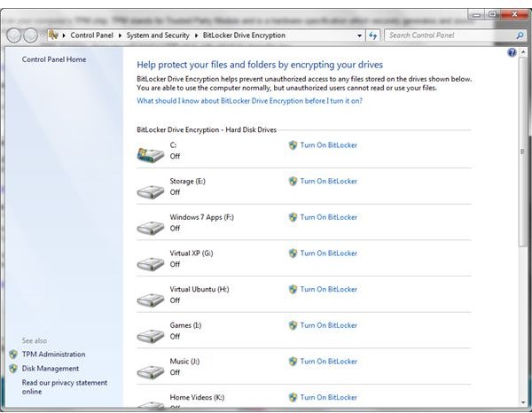Expand the arrow after System and Security breadcrumb

click(x=196, y=35)
